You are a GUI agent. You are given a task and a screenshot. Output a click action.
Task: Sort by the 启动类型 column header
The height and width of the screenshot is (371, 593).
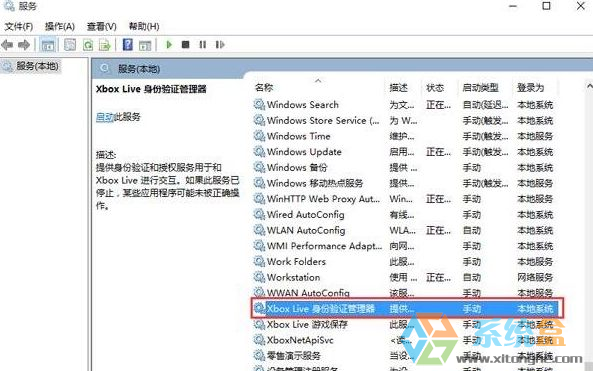tap(480, 88)
